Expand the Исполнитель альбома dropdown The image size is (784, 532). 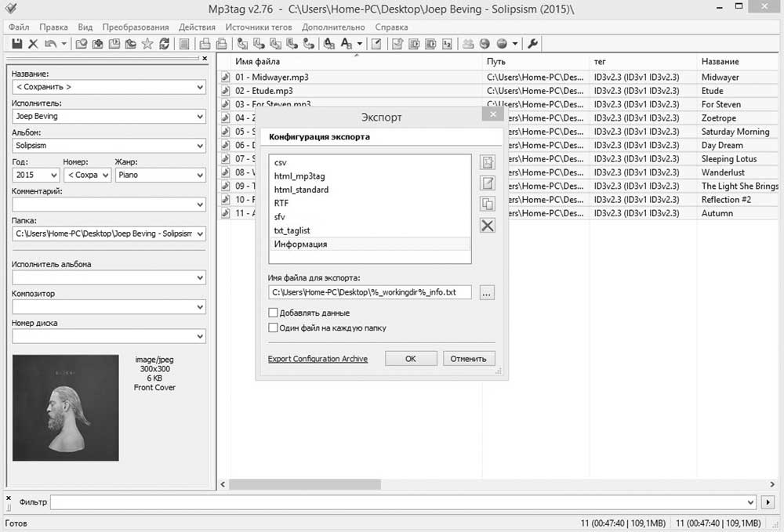[x=200, y=277]
